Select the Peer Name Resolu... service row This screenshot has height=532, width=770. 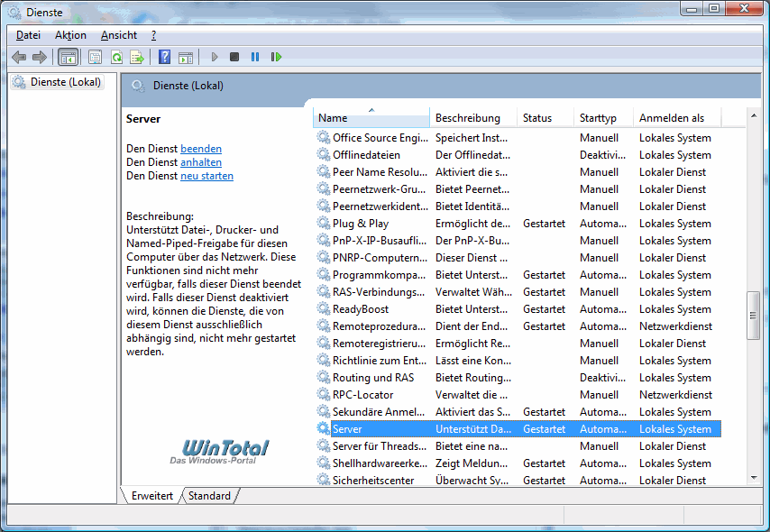pos(518,172)
